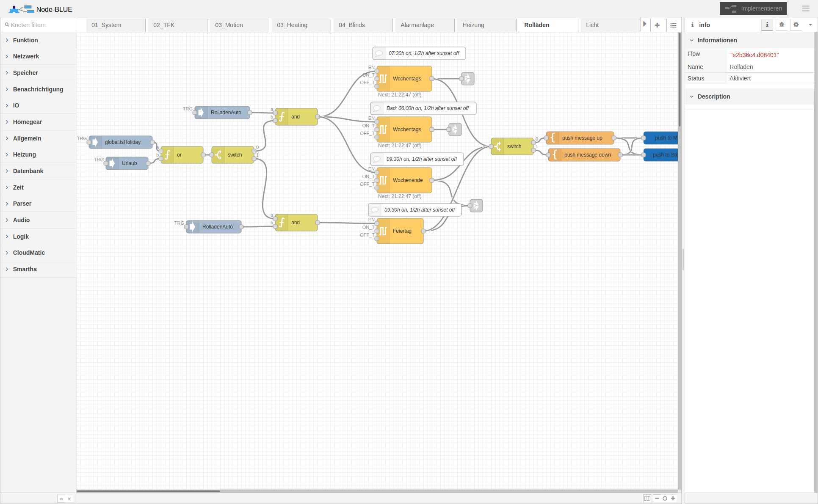This screenshot has width=818, height=504.
Task: Switch to the 04_Blinds flow tab
Action: [363, 25]
